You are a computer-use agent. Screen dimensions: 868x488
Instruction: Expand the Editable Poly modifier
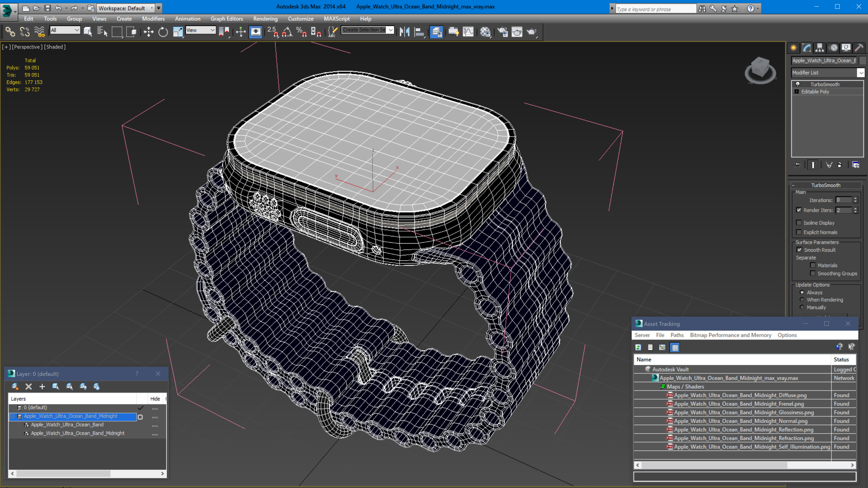(x=797, y=91)
